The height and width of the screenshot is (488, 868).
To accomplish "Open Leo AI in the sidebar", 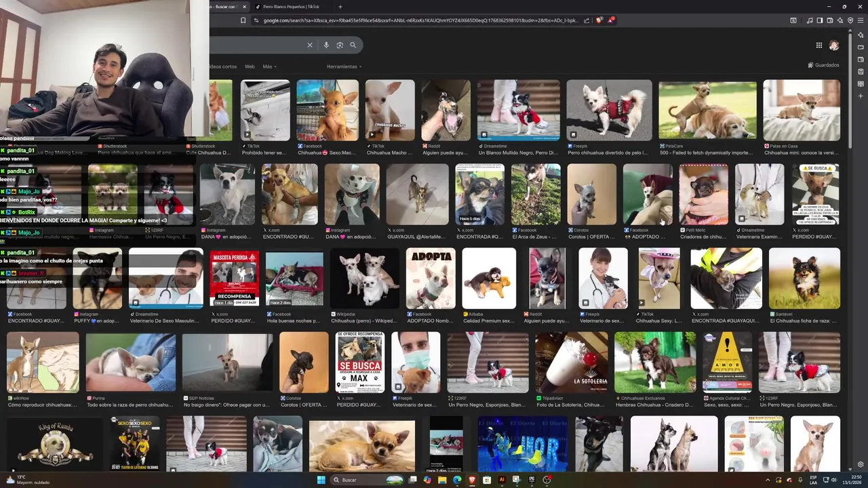I will 861,35.
